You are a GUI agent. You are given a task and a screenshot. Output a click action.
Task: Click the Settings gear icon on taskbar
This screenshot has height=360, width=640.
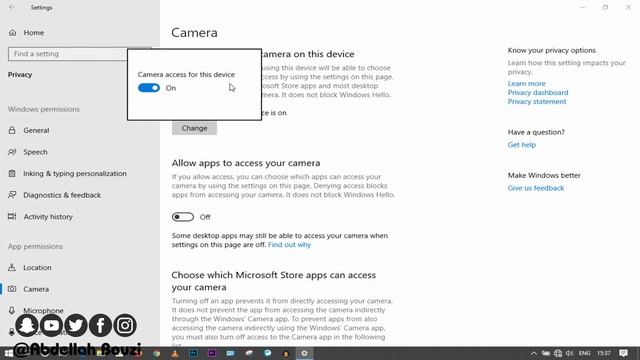304,353
